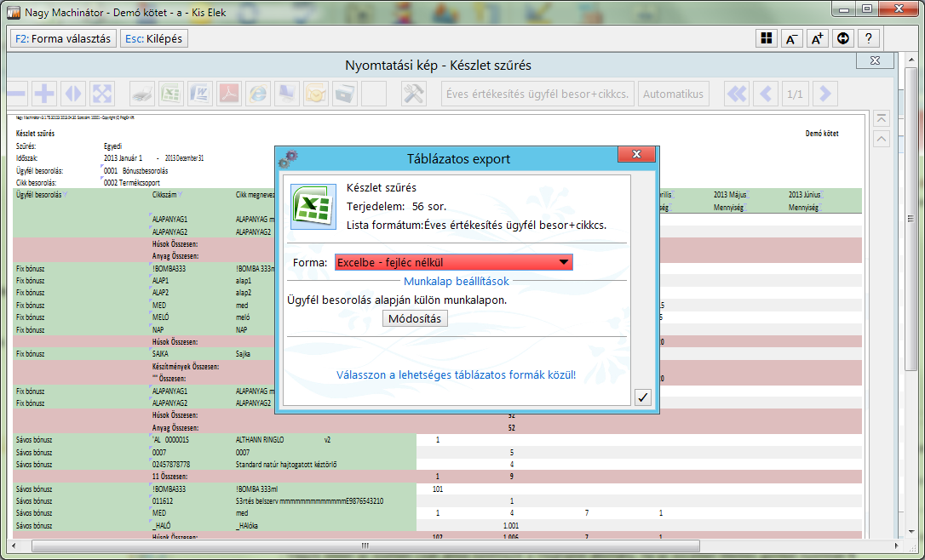Increase font size with the A+ icon
This screenshot has width=925, height=560.
tap(817, 37)
